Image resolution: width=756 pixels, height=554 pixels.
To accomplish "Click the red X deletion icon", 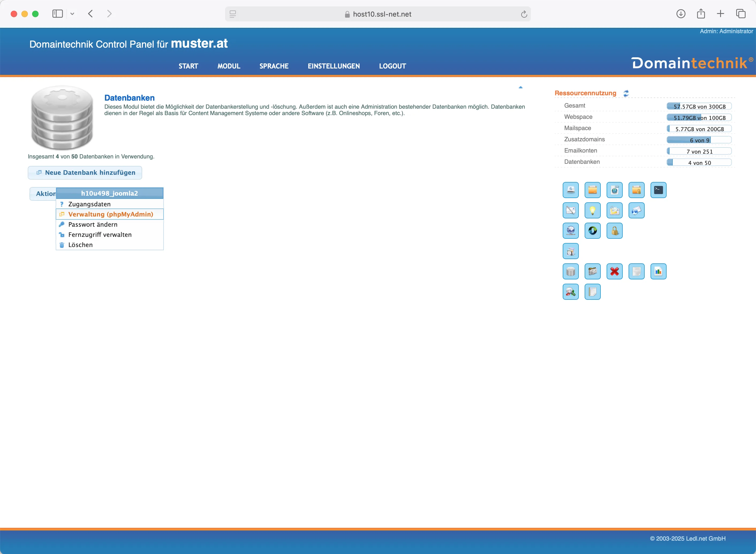I will tap(615, 271).
